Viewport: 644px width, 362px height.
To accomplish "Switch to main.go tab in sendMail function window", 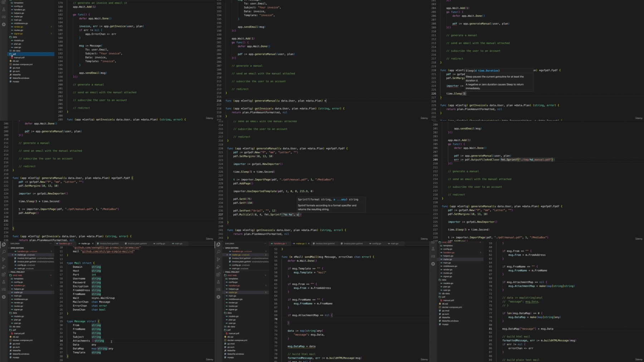I will pos(394,243).
